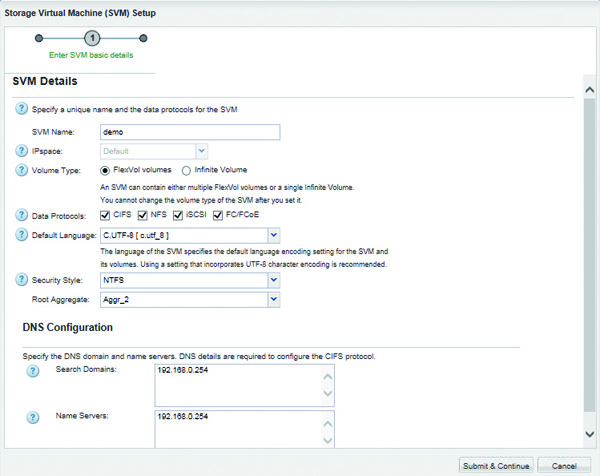Disable the iSCSI protocol checkbox
This screenshot has width=600, height=476.
pos(178,215)
